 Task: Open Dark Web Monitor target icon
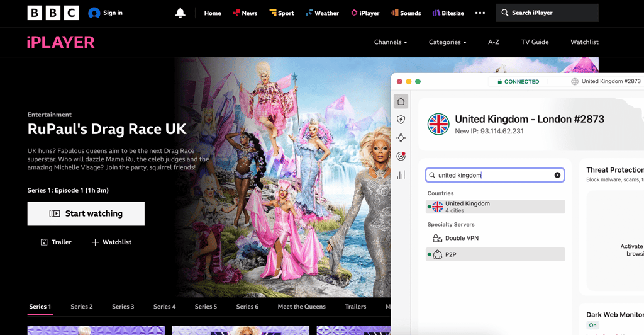[401, 156]
